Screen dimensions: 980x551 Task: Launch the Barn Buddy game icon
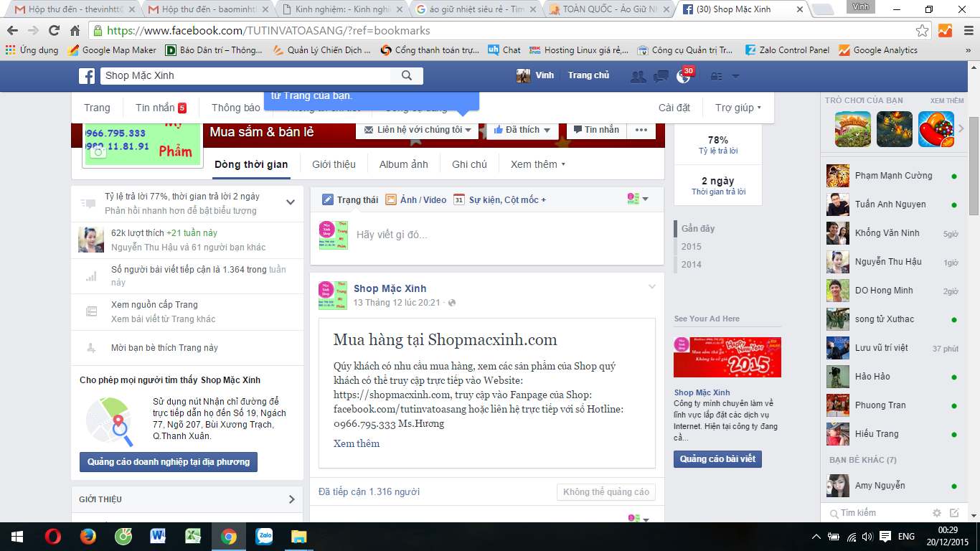(853, 129)
